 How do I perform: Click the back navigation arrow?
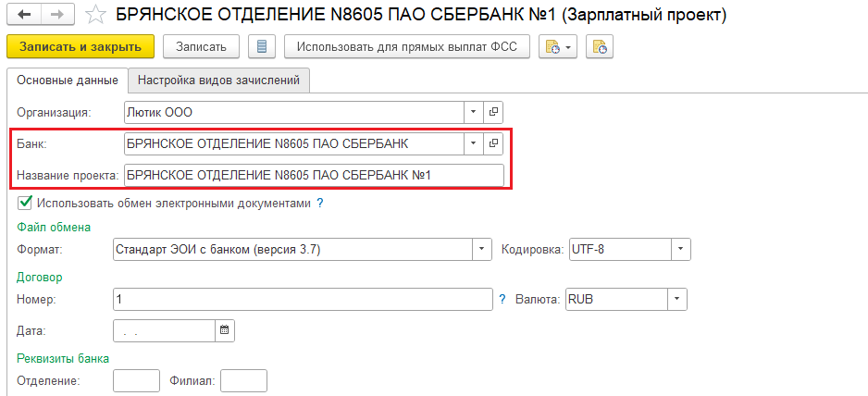24,15
